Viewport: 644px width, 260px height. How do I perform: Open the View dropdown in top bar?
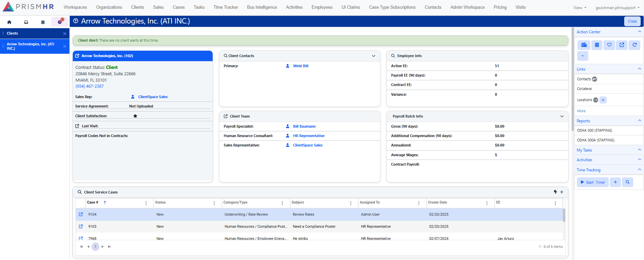[x=580, y=8]
